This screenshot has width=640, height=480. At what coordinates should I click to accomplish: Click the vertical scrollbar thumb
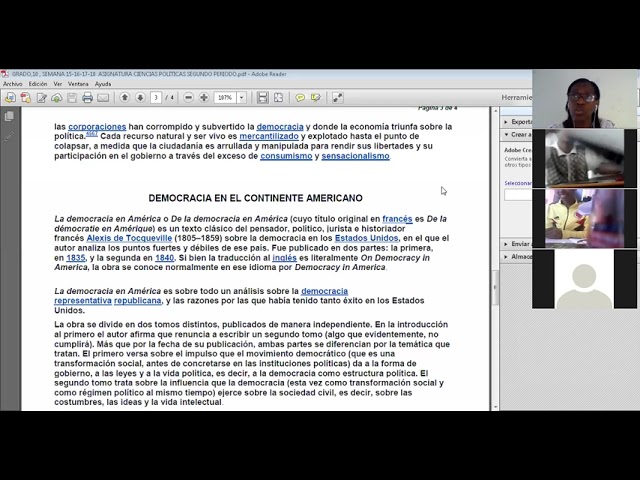click(x=496, y=287)
